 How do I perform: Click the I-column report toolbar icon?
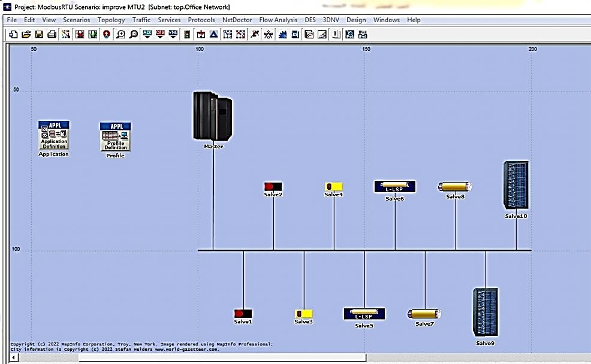pos(336,34)
